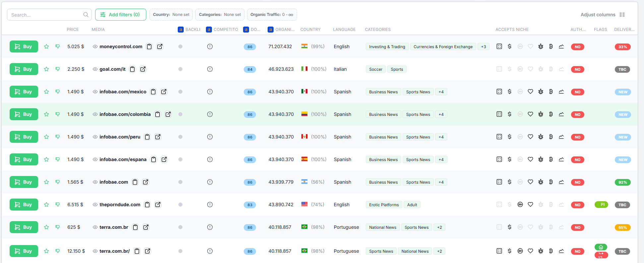This screenshot has width=644, height=263.
Task: Click Adjust columns text
Action: point(598,15)
